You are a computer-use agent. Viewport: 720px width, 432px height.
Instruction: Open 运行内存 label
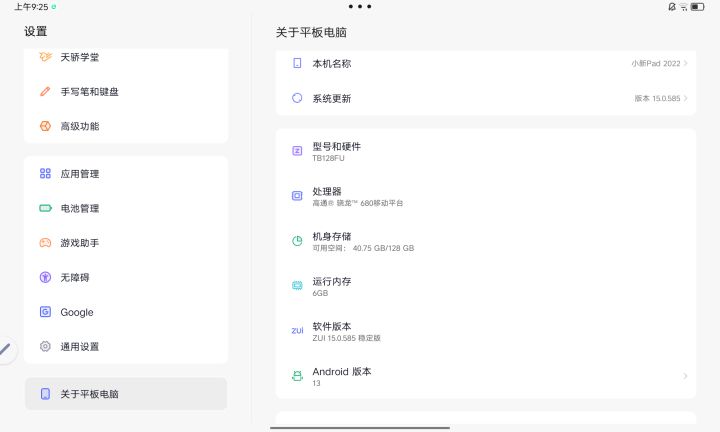[x=332, y=281]
